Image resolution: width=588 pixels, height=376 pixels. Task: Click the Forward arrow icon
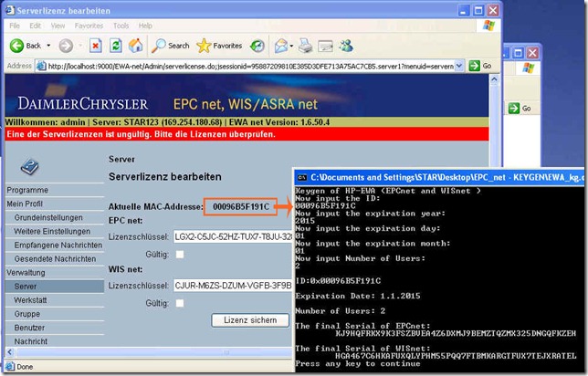tap(66, 46)
